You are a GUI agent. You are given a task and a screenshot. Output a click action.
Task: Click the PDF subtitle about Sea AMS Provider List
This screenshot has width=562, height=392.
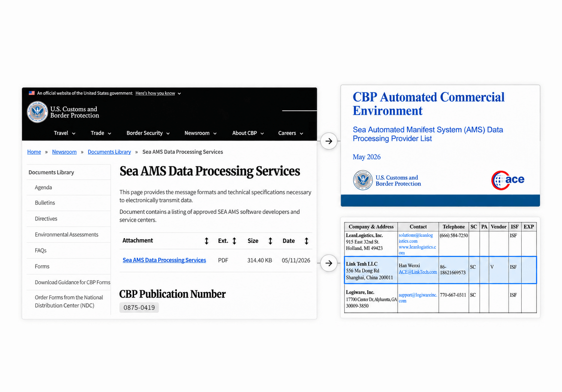428,134
